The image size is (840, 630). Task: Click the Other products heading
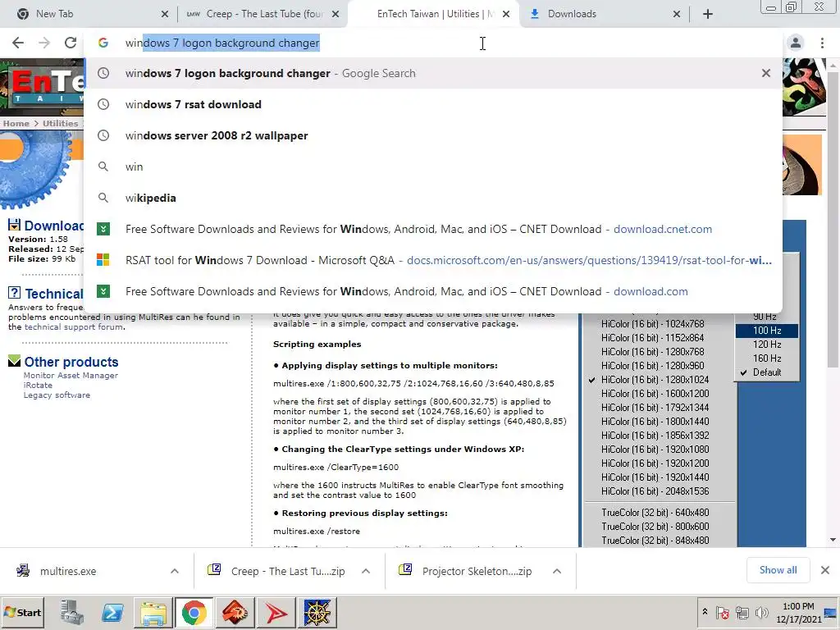point(71,362)
